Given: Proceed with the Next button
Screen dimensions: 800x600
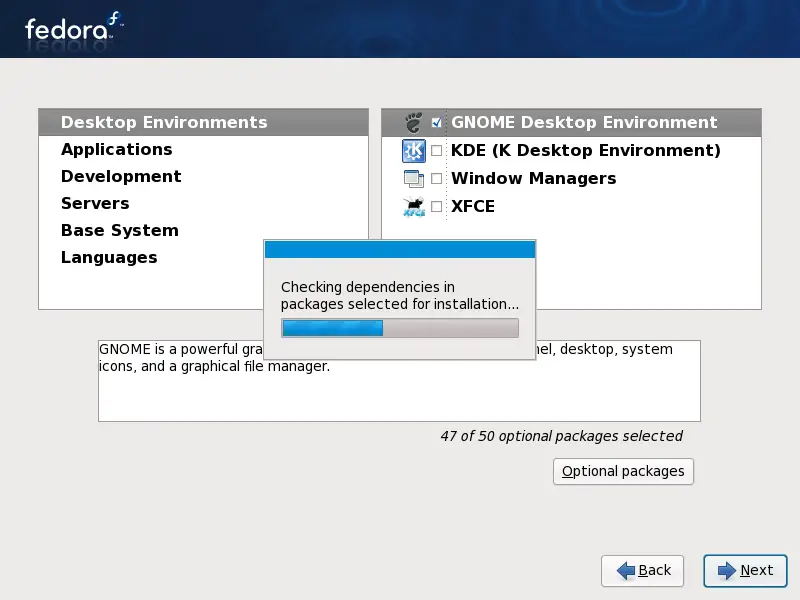Looking at the screenshot, I should [745, 570].
